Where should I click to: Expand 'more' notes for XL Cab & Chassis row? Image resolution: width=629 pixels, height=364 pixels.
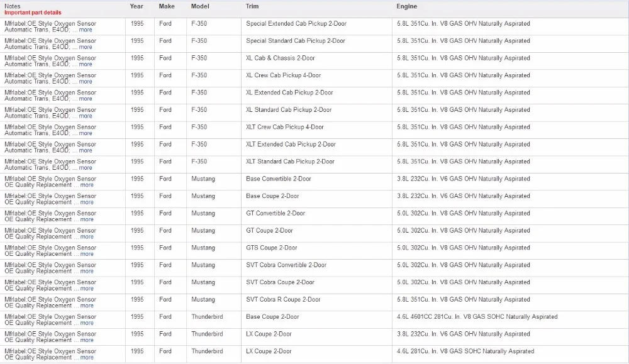coord(86,64)
